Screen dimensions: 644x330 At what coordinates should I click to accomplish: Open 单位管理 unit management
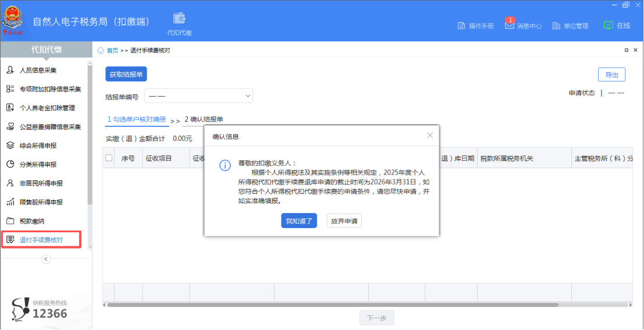(570, 26)
